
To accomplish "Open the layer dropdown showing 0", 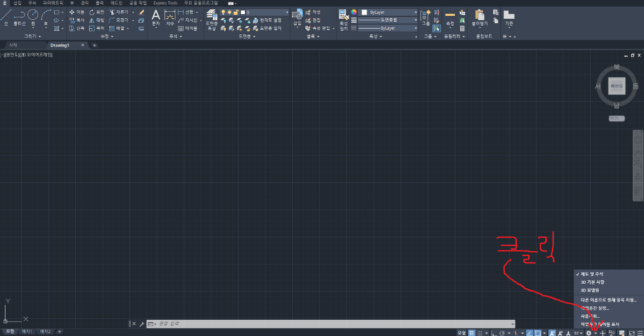I will (254, 12).
